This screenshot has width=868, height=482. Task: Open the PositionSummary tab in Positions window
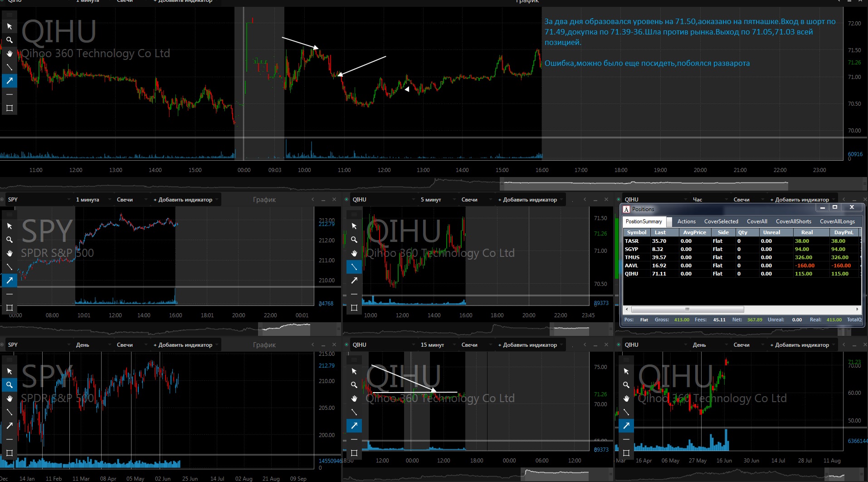[644, 221]
